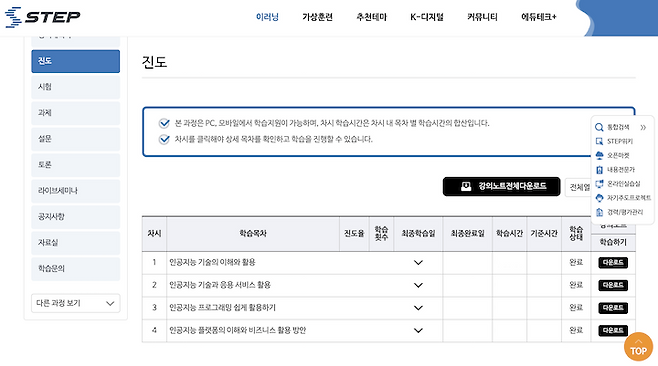The image size is (658, 366).
Task: Click the 학습하기 column header
Action: 613,242
